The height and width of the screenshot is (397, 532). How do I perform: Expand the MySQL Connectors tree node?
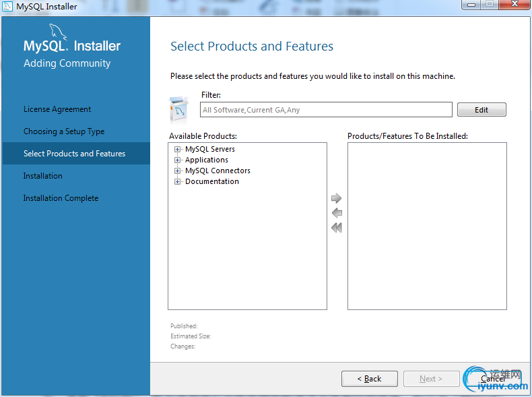click(177, 171)
